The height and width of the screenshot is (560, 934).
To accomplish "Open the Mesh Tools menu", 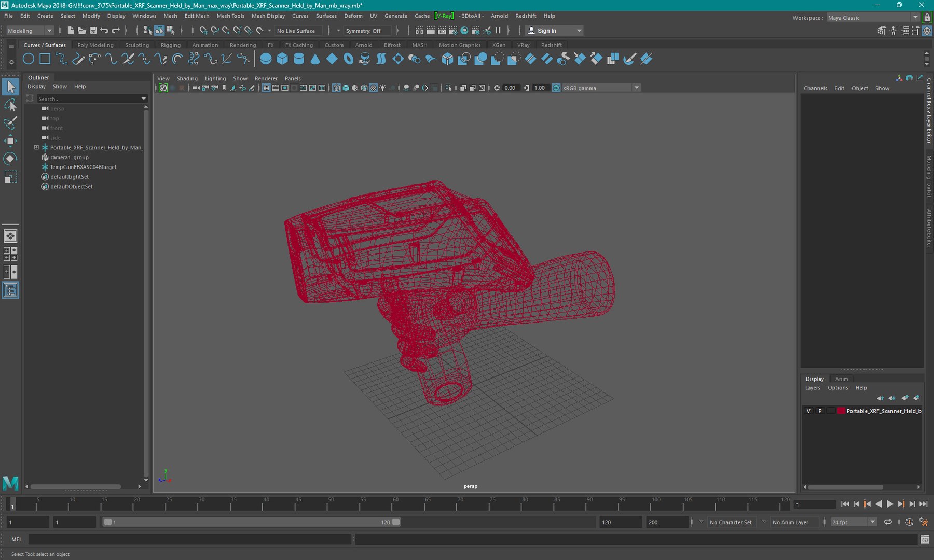I will coord(230,16).
